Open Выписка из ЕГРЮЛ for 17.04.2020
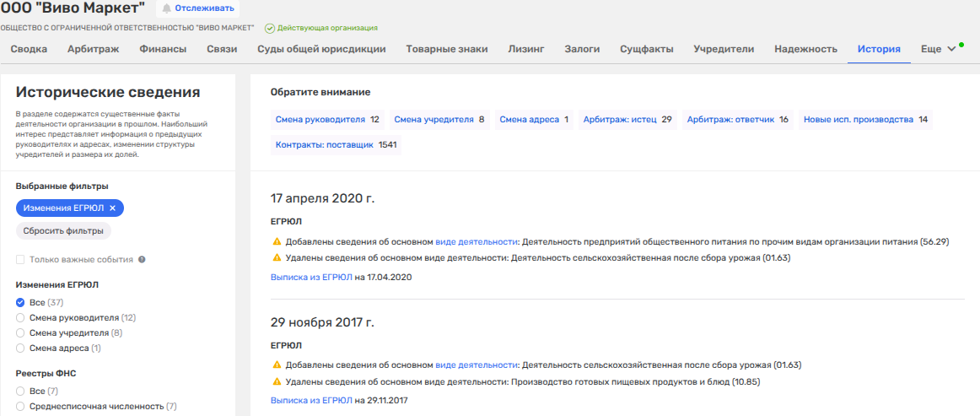This screenshot has height=416, width=980. coord(311,277)
